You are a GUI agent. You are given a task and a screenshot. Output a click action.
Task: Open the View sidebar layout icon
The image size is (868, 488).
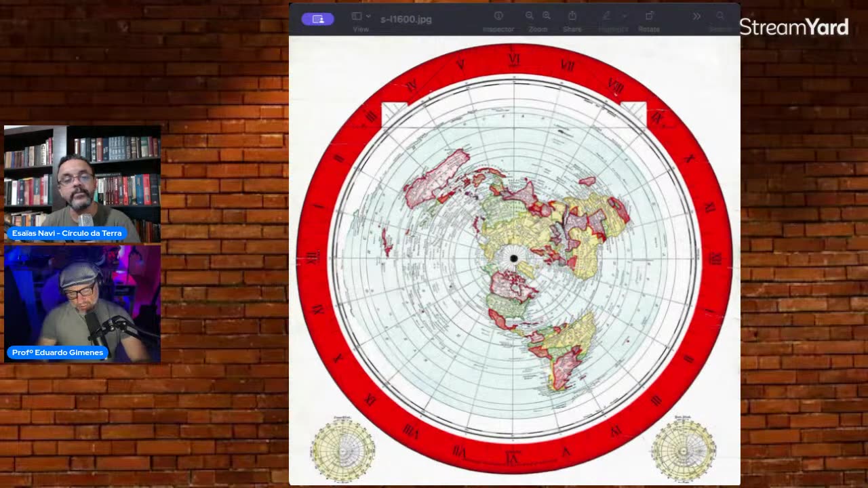357,16
